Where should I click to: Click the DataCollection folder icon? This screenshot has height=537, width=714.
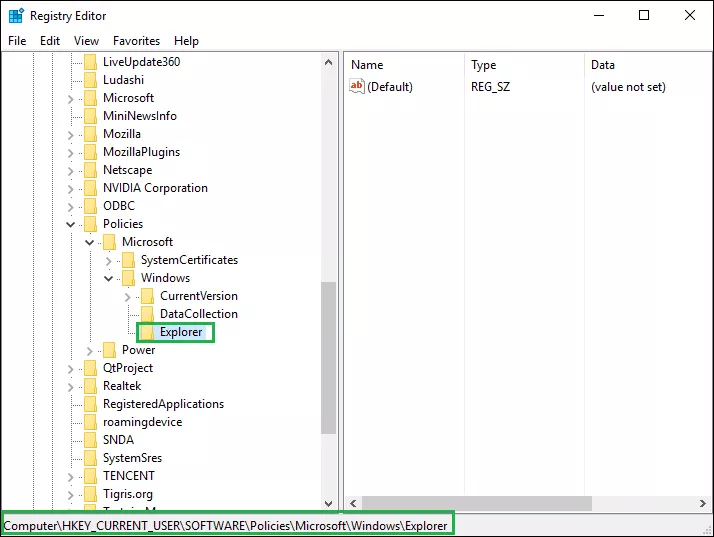[147, 314]
